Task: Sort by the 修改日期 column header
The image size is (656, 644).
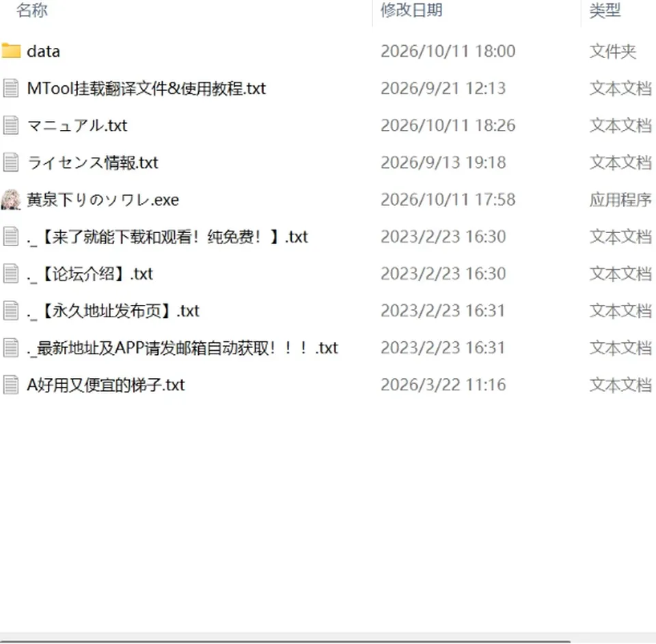Action: (x=411, y=10)
